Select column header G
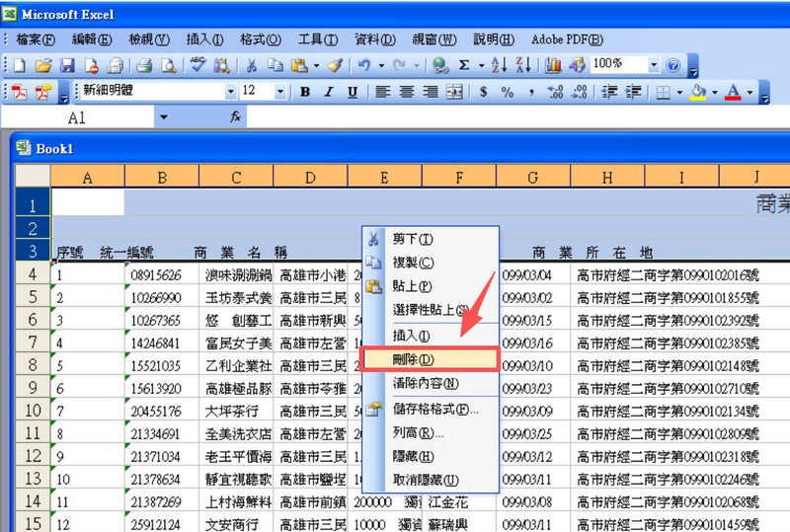The width and height of the screenshot is (790, 532). coord(533,178)
